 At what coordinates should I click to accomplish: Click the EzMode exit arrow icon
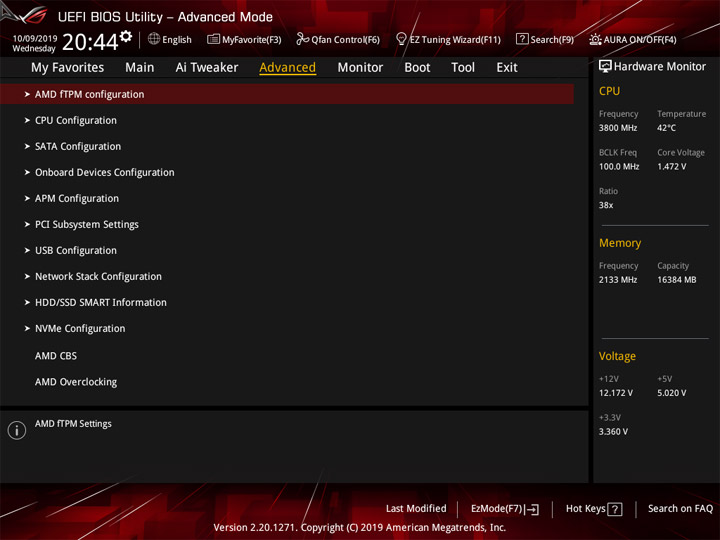click(x=532, y=509)
